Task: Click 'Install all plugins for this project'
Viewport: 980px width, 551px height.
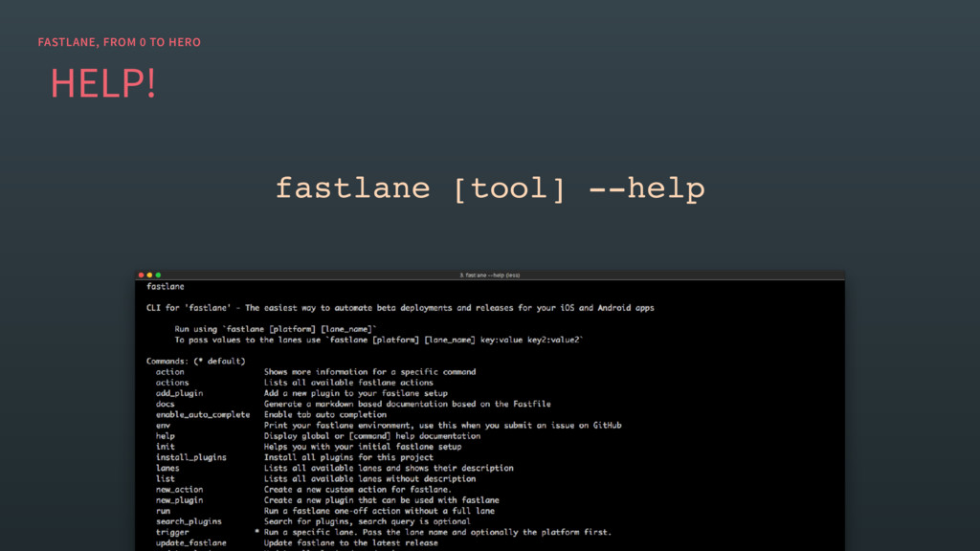Action: tap(348, 457)
